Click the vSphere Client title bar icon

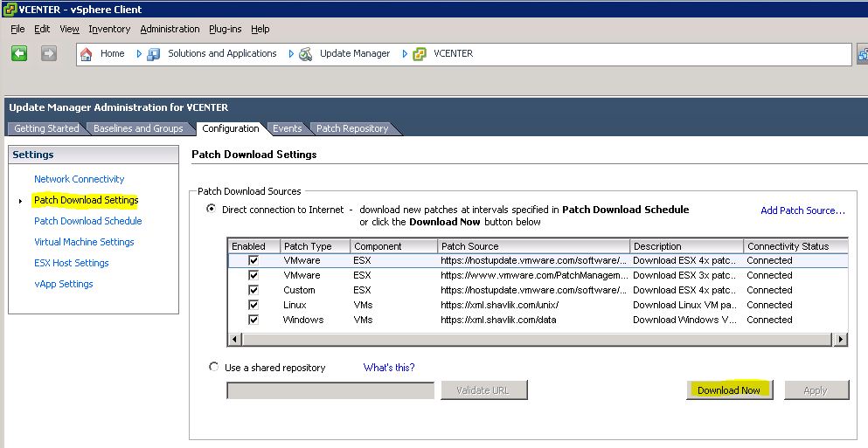point(10,9)
